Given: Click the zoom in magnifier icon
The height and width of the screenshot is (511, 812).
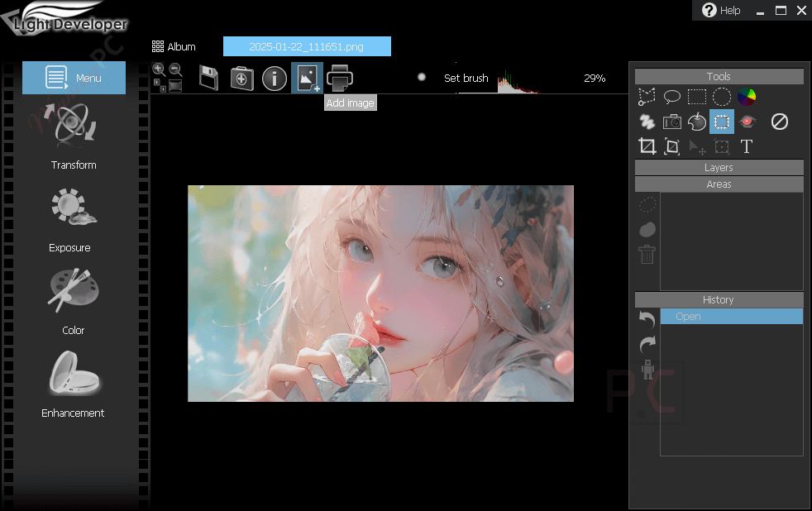Looking at the screenshot, I should 159,69.
